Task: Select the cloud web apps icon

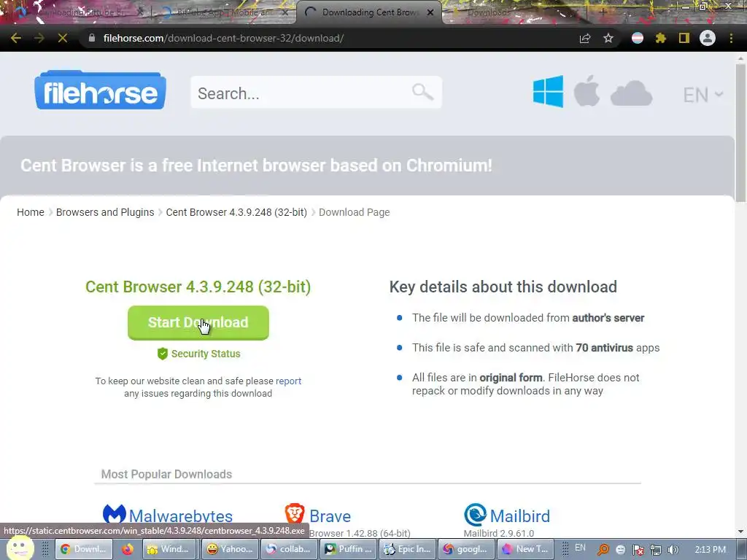Action: pos(631,93)
